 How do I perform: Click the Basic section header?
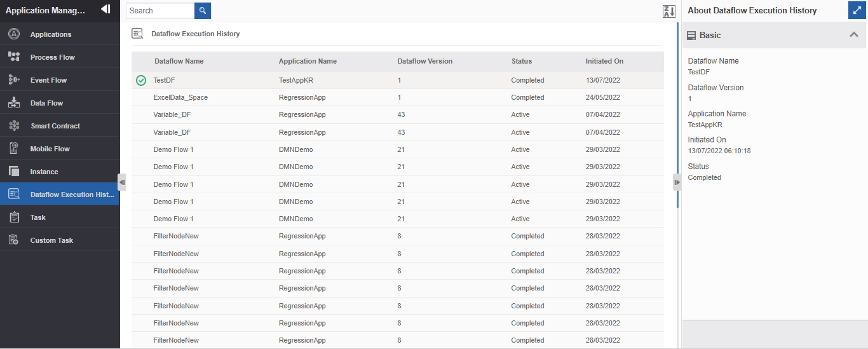click(x=775, y=36)
